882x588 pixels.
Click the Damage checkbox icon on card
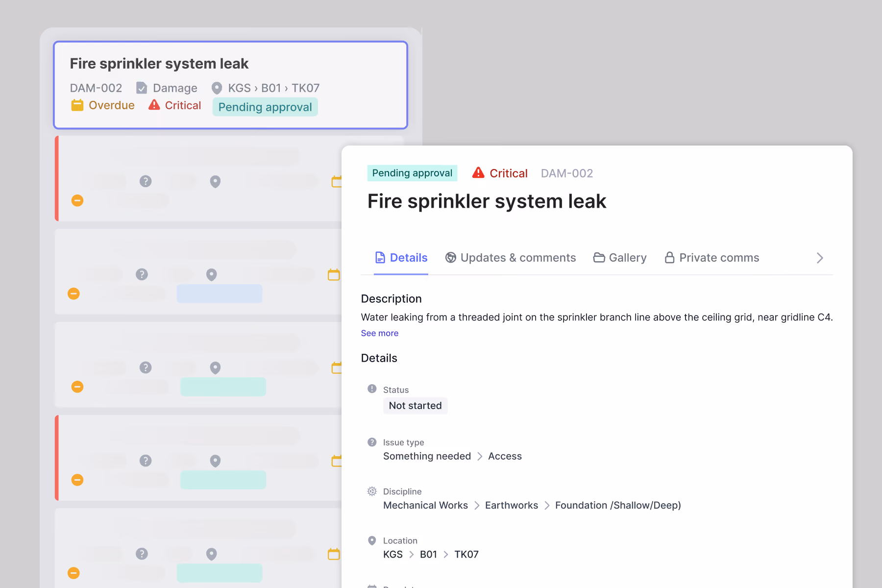pyautogui.click(x=142, y=88)
